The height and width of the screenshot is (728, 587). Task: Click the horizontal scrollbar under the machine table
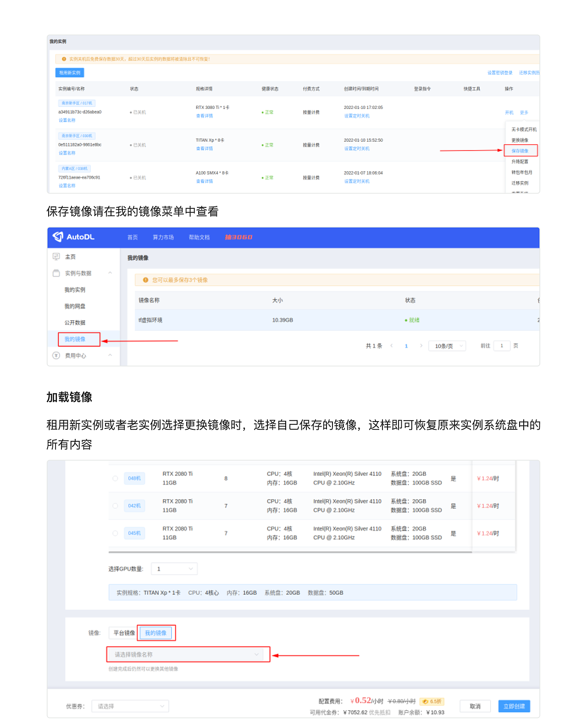click(290, 552)
